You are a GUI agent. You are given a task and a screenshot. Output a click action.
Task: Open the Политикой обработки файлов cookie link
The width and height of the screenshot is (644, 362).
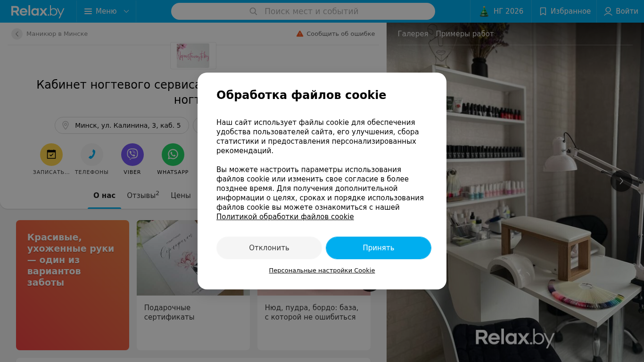(285, 217)
